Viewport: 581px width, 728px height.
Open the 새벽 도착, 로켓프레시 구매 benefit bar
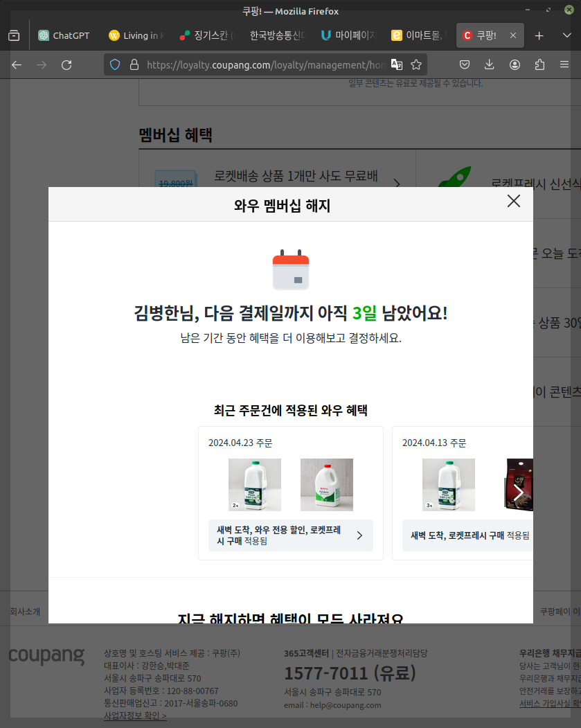coord(467,535)
